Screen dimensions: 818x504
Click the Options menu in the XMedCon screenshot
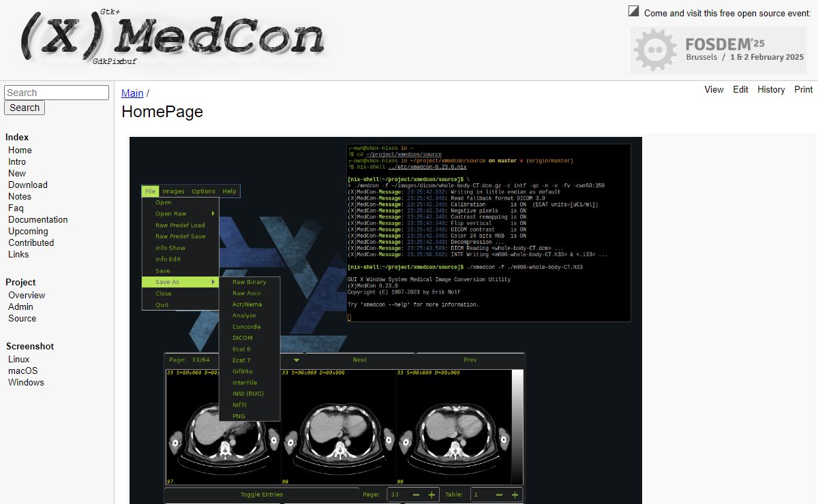point(203,191)
